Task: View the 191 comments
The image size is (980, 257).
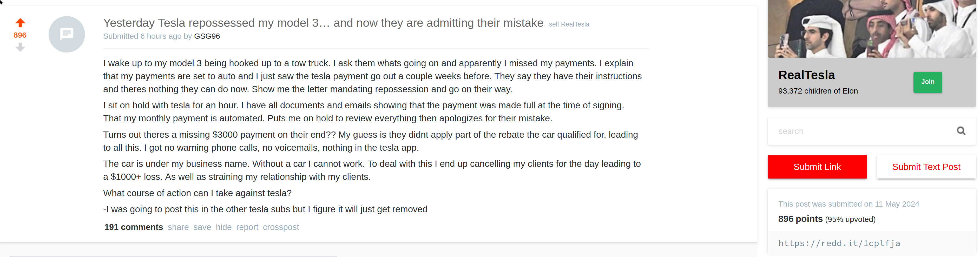Action: [134, 227]
